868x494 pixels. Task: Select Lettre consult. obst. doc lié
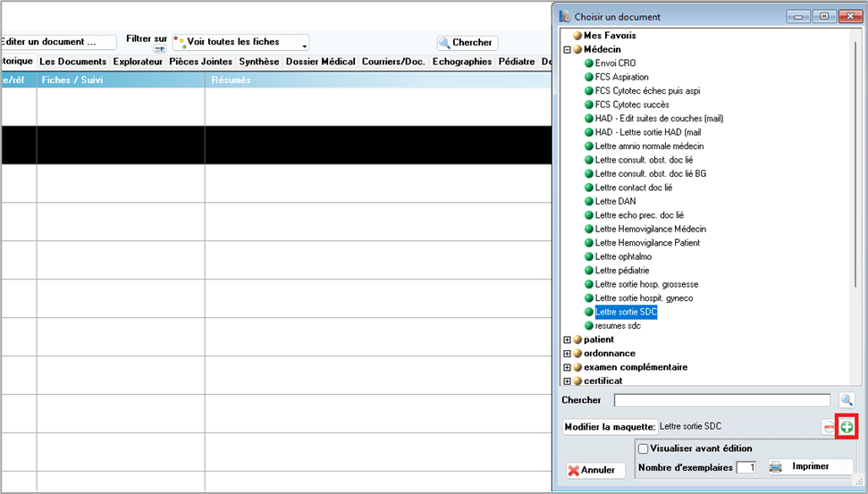644,160
